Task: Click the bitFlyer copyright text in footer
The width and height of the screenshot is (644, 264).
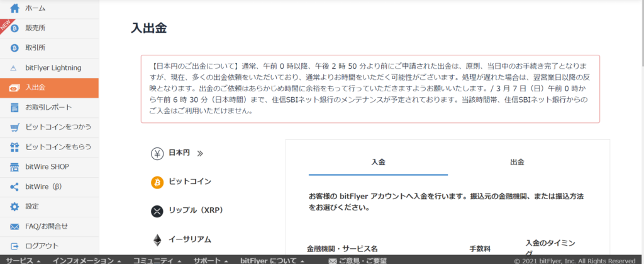Action: point(575,261)
